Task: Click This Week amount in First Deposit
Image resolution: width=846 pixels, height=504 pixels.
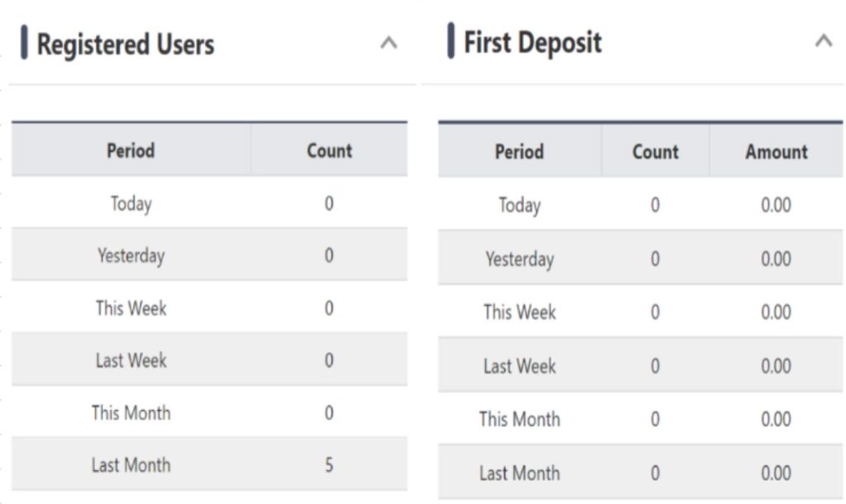Action: 776,312
